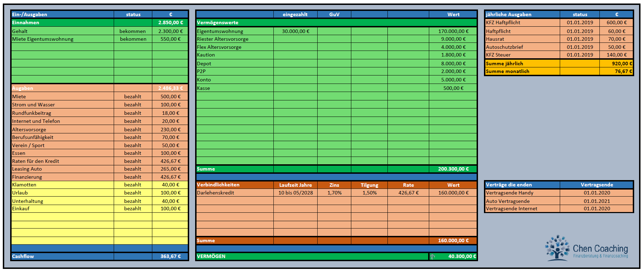Select the "KFZ Haftpflicht" cell

point(522,22)
